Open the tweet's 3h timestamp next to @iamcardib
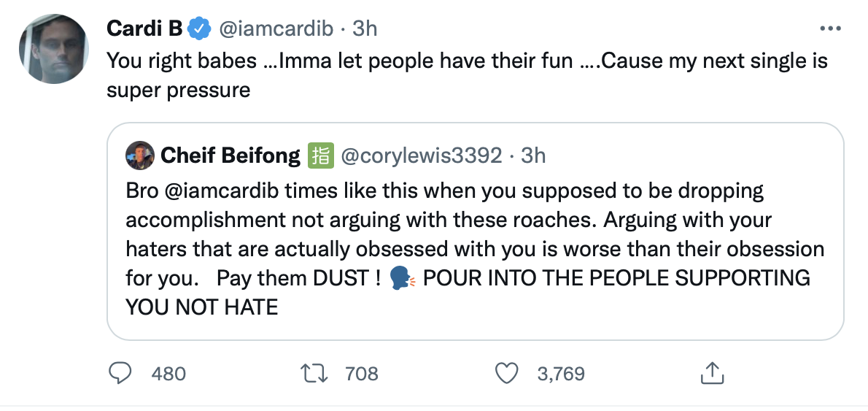Screen dimensions: 868x411 coord(365,29)
